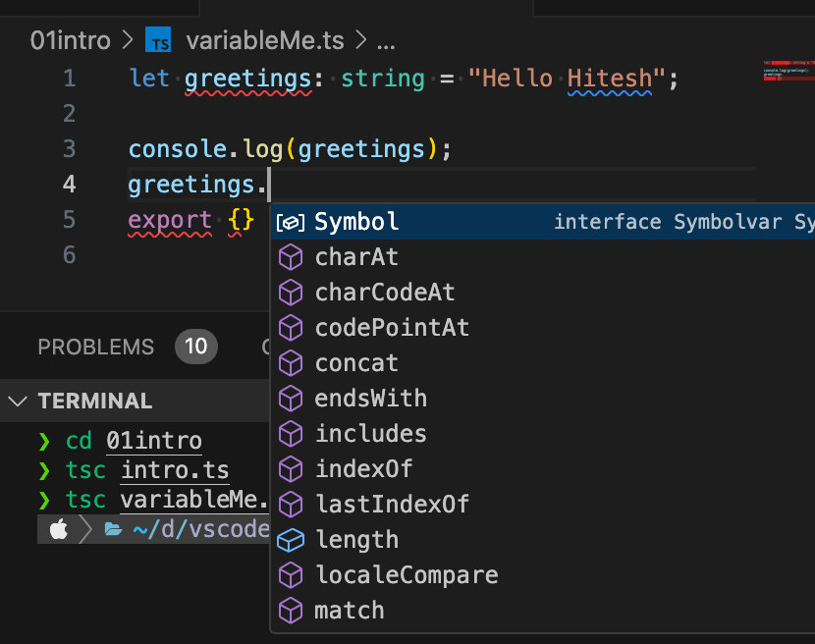This screenshot has width=815, height=644.
Task: Click the 01intro breadcrumb folder
Action: (70, 40)
